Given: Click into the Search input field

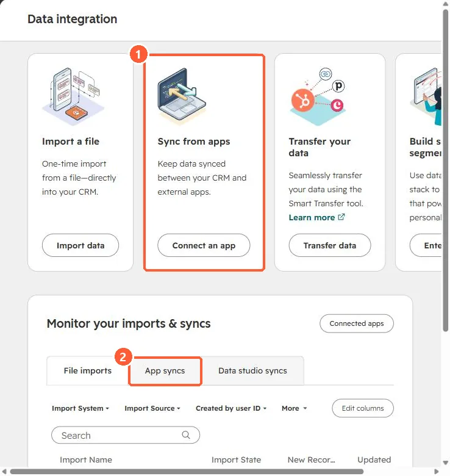Looking at the screenshot, I should click(126, 435).
